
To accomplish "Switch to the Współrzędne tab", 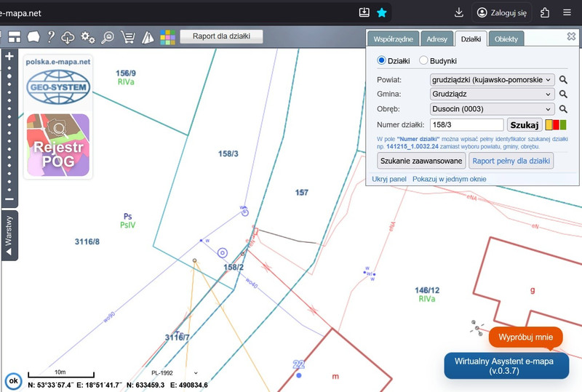I will click(394, 39).
